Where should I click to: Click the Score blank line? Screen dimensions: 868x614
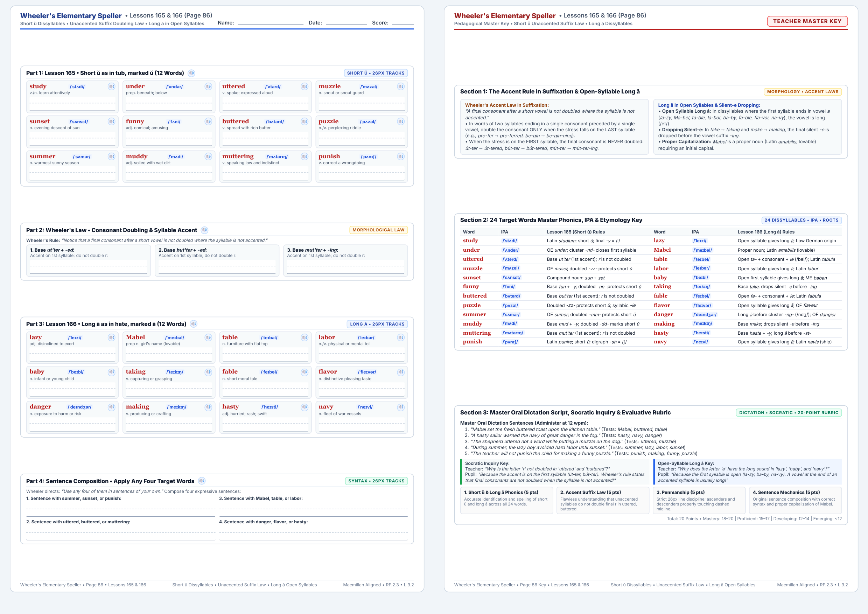click(403, 23)
